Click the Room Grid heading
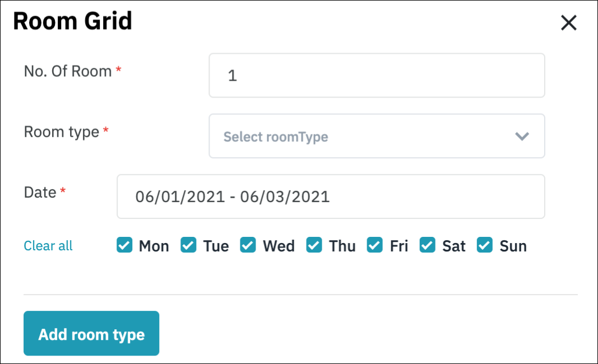 72,21
